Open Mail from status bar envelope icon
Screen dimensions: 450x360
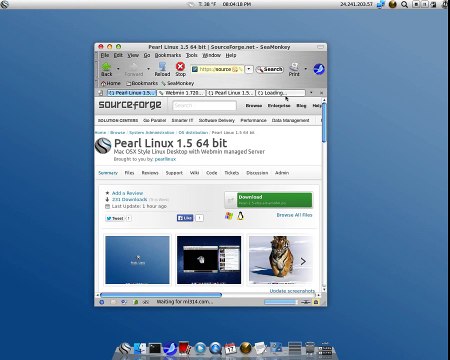point(113,302)
